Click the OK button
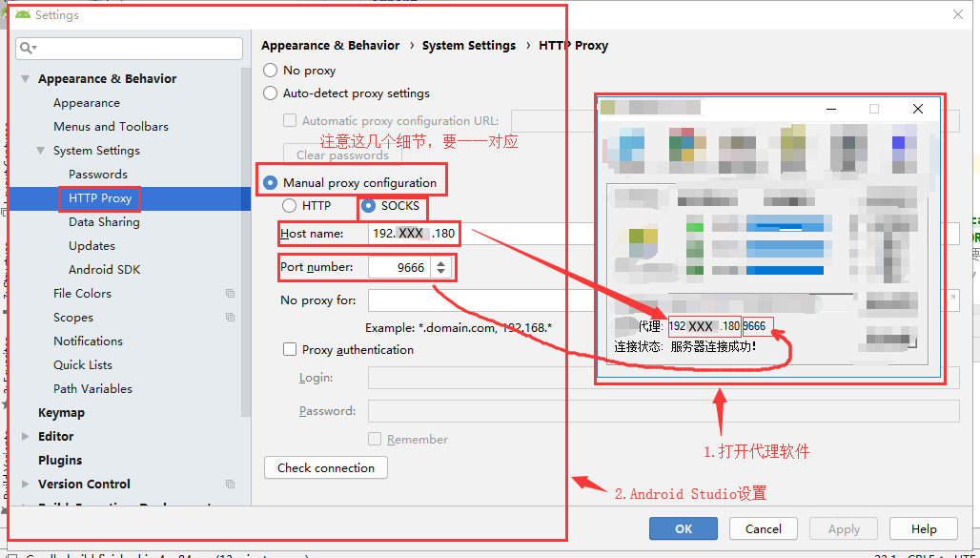980x558 pixels. tap(684, 528)
